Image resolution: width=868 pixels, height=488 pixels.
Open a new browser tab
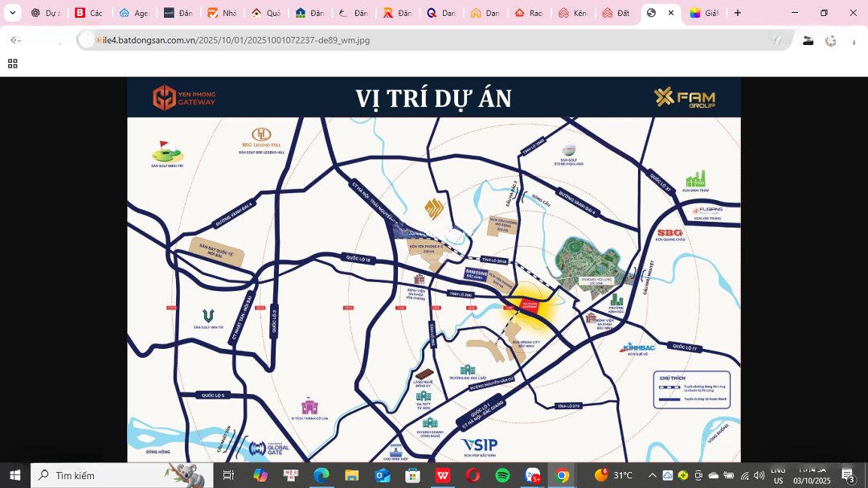click(x=738, y=13)
